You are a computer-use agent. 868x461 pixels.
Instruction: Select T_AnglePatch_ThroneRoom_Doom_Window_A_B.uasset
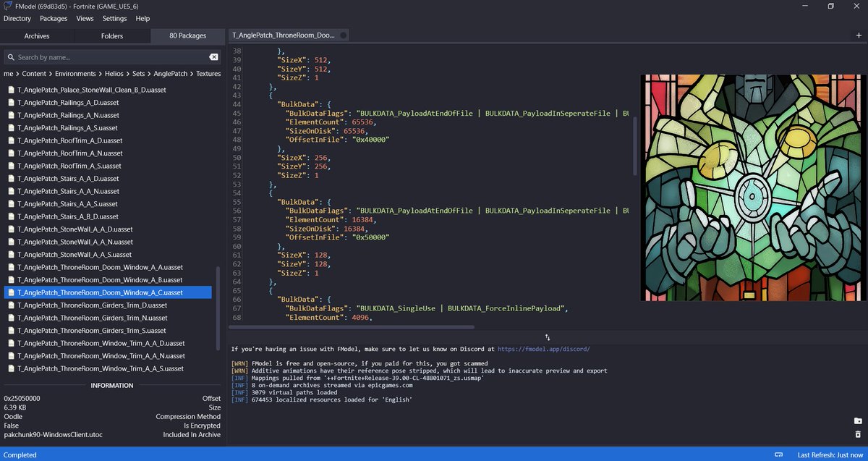(x=109, y=280)
